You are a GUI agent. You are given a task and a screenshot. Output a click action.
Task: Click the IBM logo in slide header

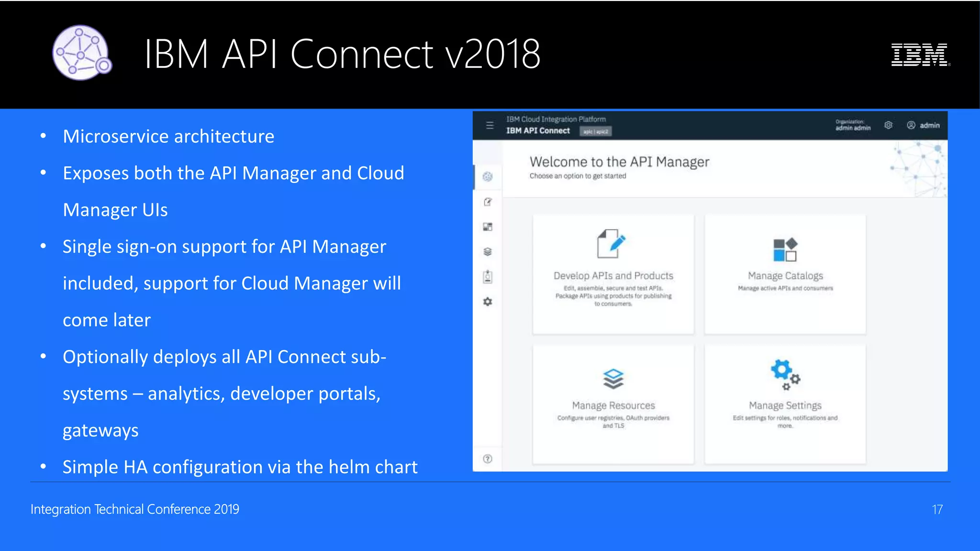[920, 55]
